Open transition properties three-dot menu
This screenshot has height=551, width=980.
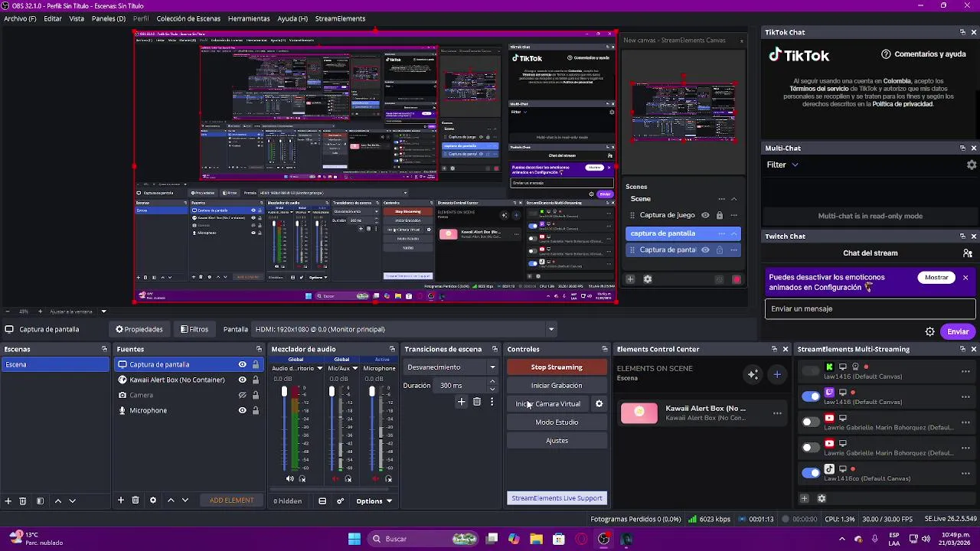coord(492,402)
